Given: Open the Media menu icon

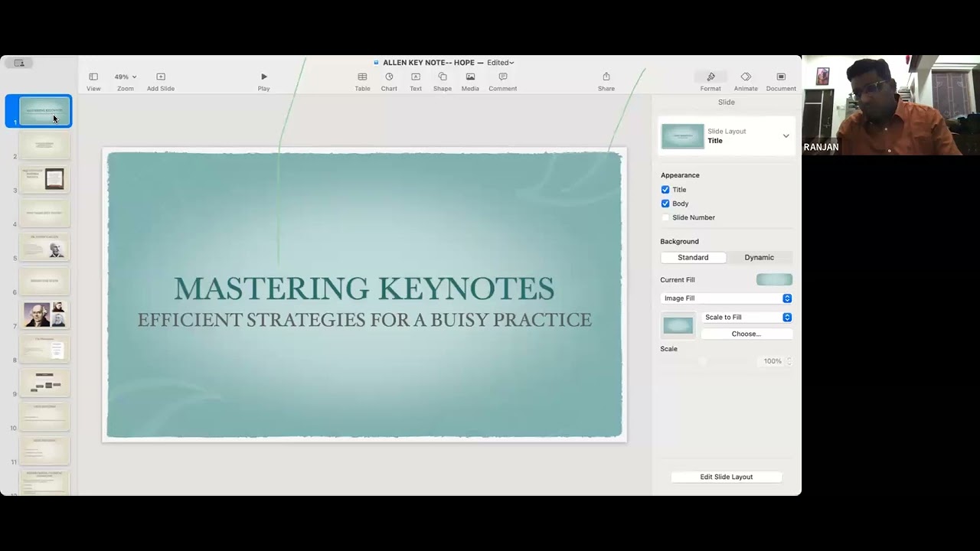Looking at the screenshot, I should pos(470,77).
